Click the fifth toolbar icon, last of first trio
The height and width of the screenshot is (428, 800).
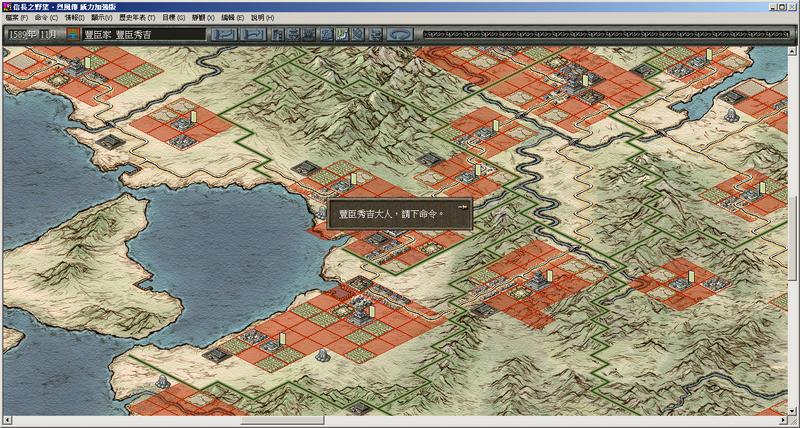point(309,35)
